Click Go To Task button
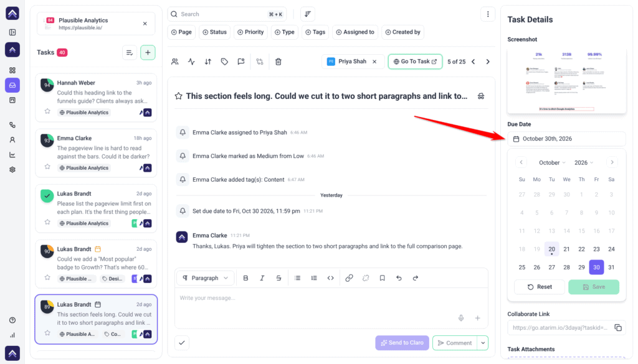The width and height of the screenshot is (638, 364). [415, 62]
